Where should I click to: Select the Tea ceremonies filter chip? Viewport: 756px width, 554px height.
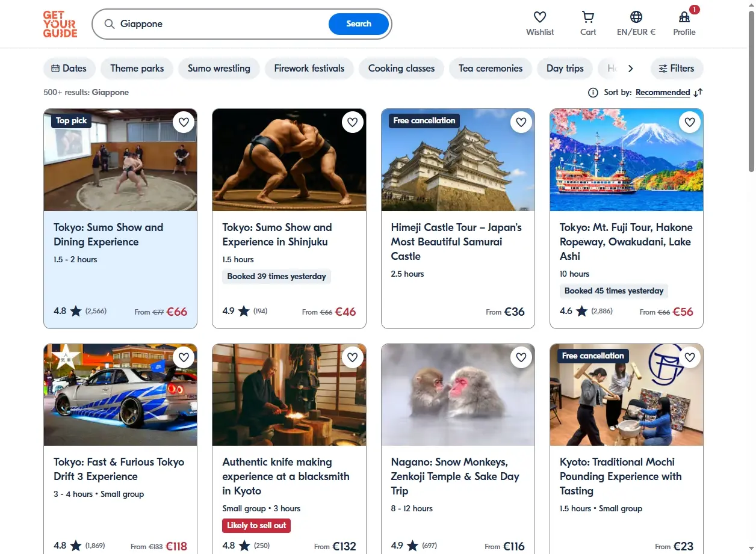pyautogui.click(x=491, y=69)
